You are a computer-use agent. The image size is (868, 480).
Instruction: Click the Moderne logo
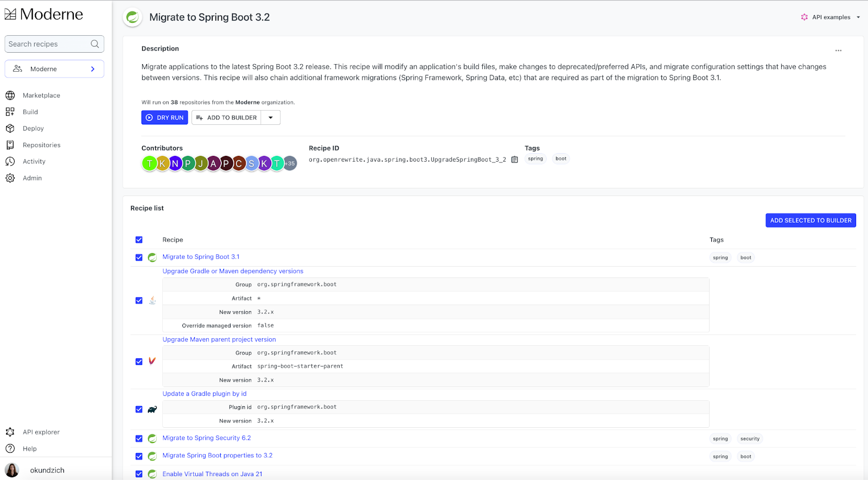click(x=44, y=15)
